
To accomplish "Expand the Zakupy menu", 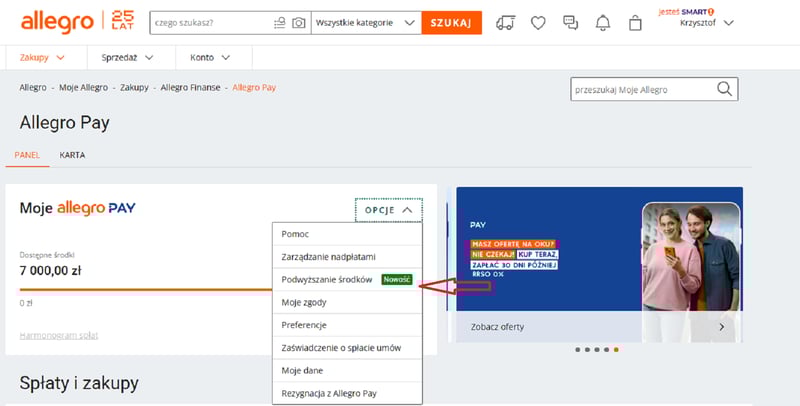I will click(42, 58).
